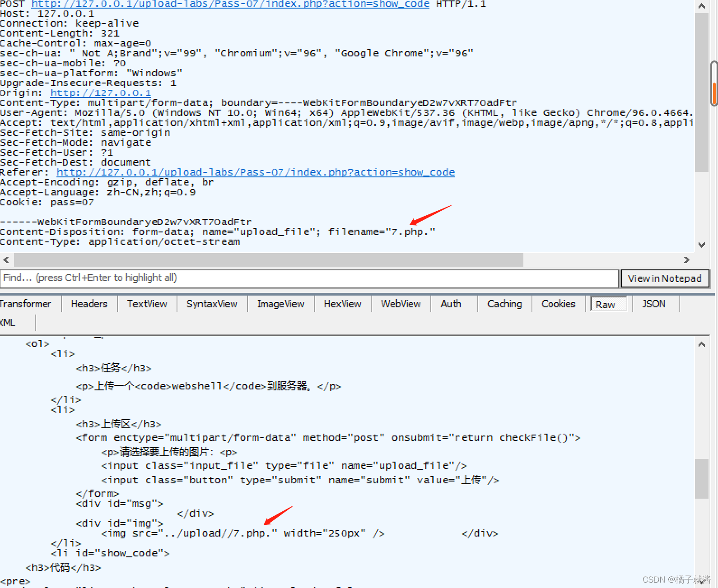Click the <li id="show_code"> line
The image size is (718, 588).
(110, 553)
